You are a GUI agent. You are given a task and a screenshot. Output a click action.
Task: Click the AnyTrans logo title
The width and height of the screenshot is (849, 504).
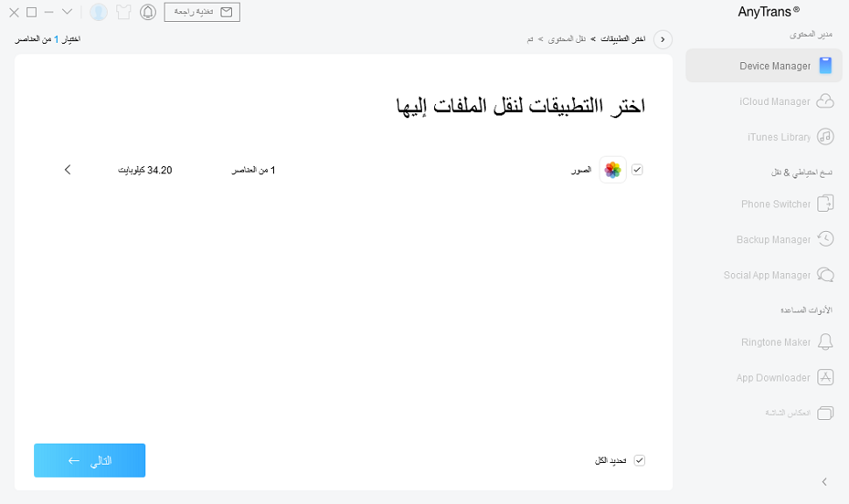[768, 11]
